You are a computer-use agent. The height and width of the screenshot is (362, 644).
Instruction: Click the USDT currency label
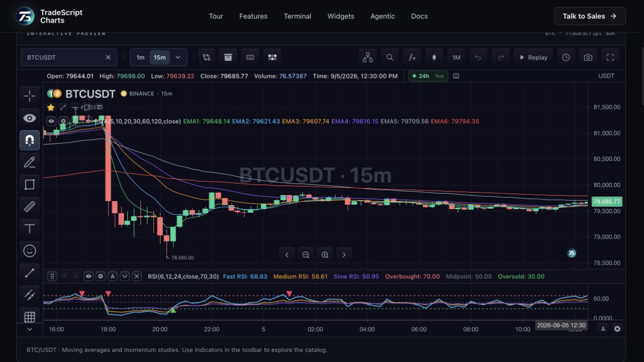point(607,76)
